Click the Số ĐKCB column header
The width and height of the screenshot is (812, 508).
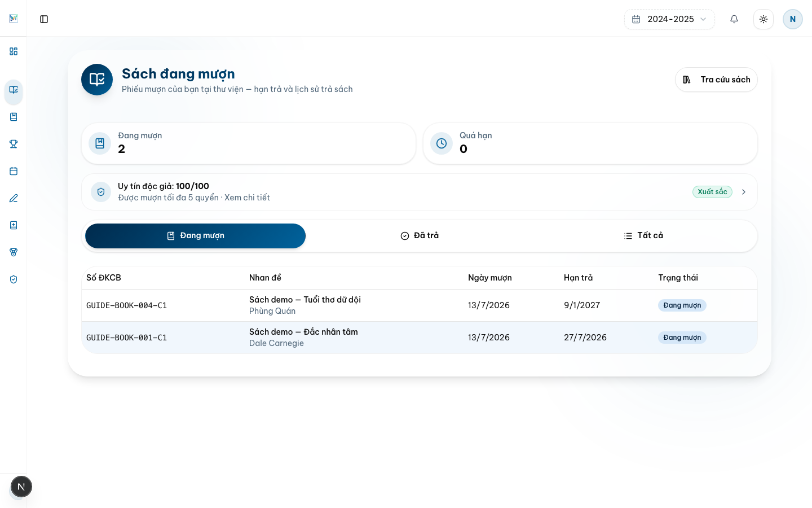pos(104,278)
